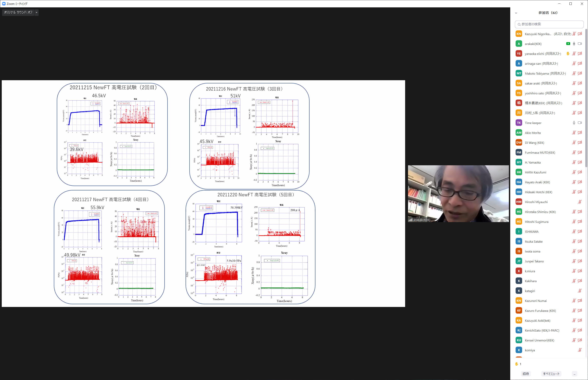Viewport: 588px width, 380px height.
Task: Select participant Kakihara
Action: point(549,281)
